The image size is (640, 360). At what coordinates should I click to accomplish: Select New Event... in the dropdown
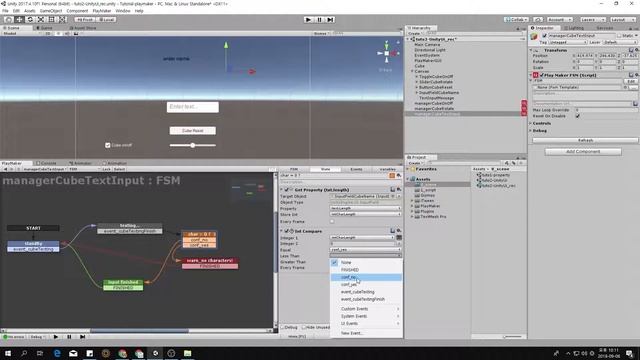[366, 333]
